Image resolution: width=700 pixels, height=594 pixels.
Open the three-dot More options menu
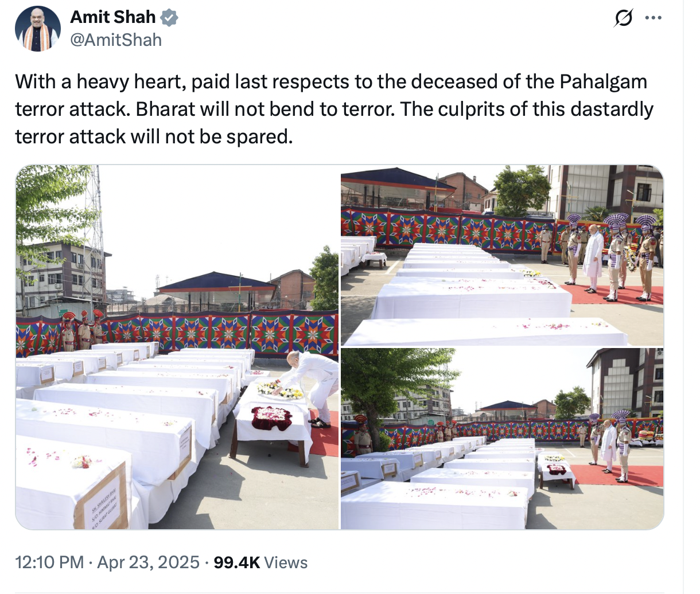tap(654, 18)
